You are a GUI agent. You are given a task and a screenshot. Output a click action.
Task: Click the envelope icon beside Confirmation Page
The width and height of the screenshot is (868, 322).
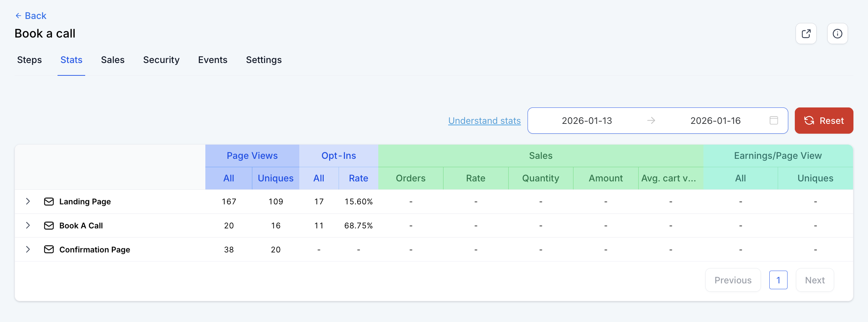[x=49, y=250]
